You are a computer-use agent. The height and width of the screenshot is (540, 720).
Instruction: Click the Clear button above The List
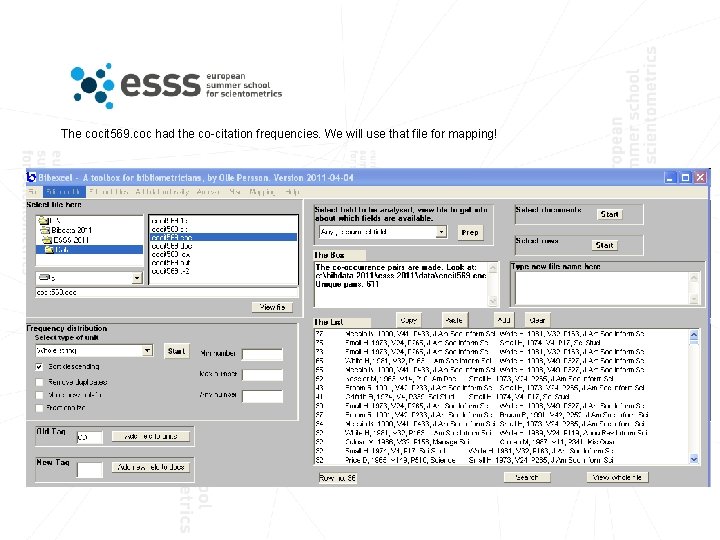click(537, 320)
